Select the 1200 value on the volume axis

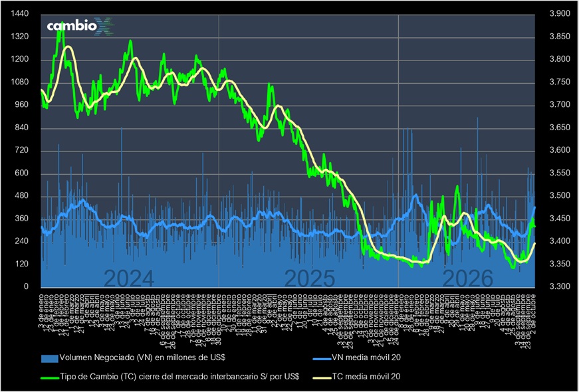20,60
